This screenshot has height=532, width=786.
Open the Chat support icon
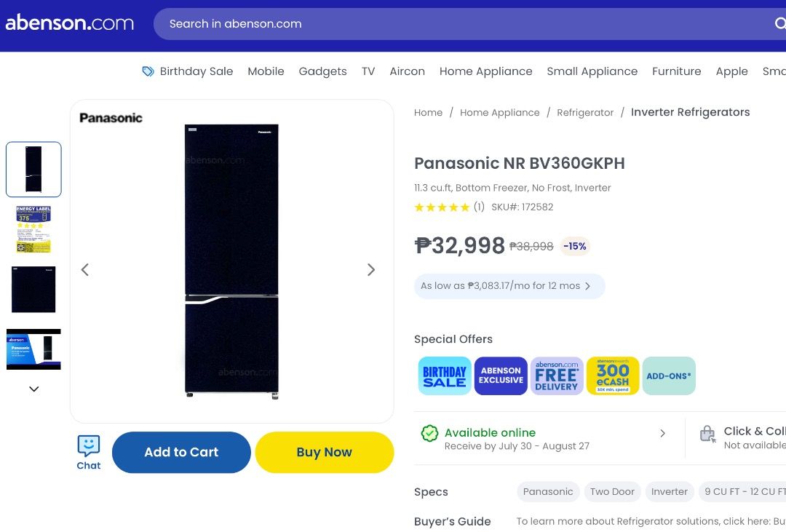tap(88, 447)
